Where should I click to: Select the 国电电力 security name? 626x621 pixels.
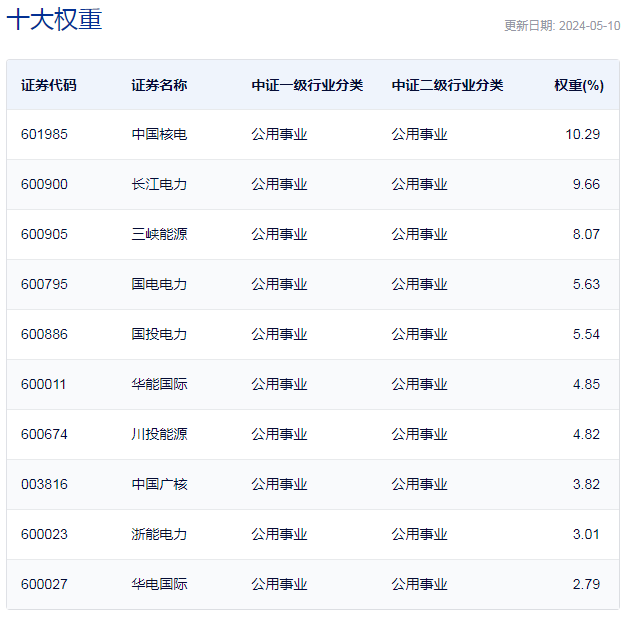point(159,284)
